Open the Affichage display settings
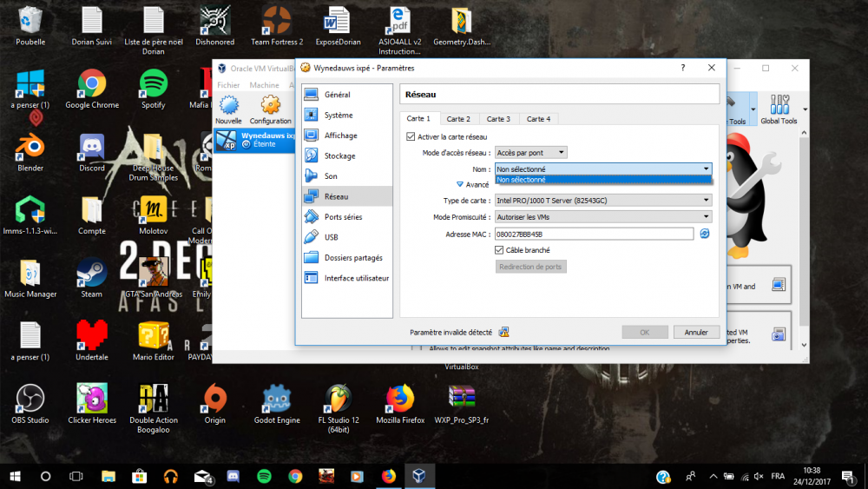This screenshot has width=868, height=489. (340, 135)
